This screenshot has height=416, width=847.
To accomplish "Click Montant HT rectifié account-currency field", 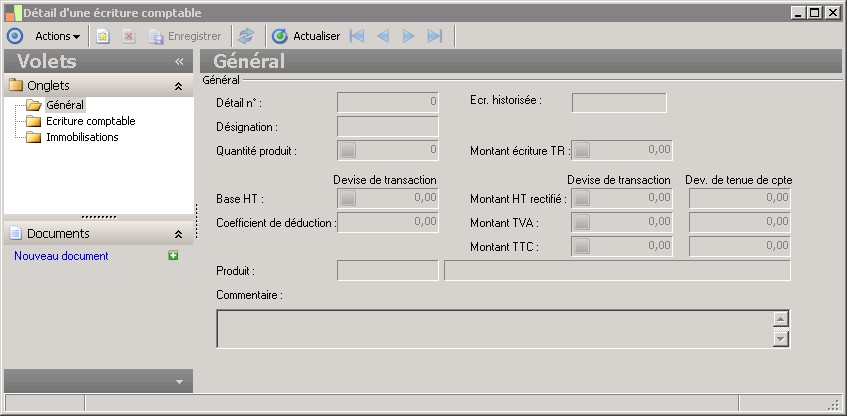I will [740, 198].
